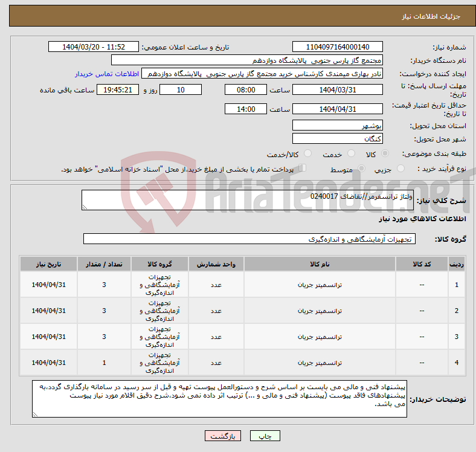Click the واحد شمارش column header
Image resolution: width=476 pixels, height=452 pixels.
pyautogui.click(x=216, y=264)
